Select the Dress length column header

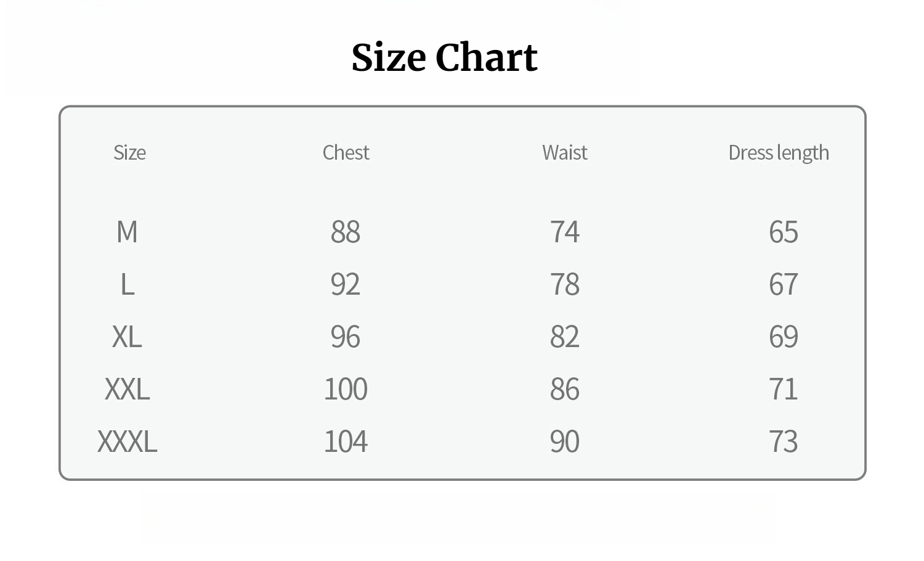[779, 153]
